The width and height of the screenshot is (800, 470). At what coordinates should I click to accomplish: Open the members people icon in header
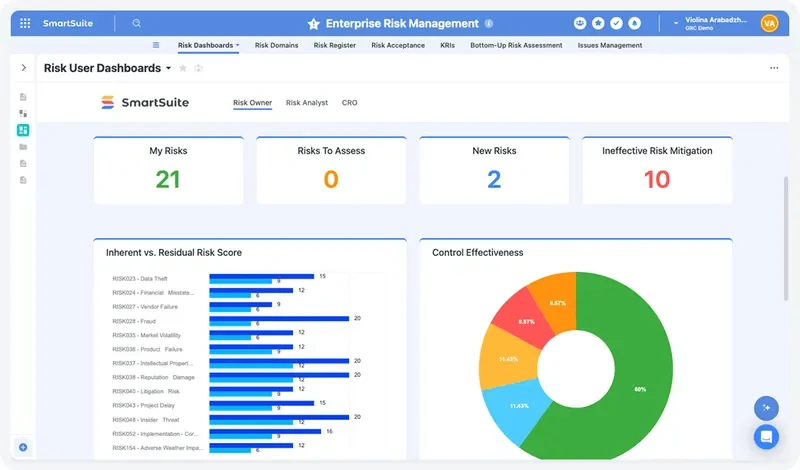click(580, 23)
